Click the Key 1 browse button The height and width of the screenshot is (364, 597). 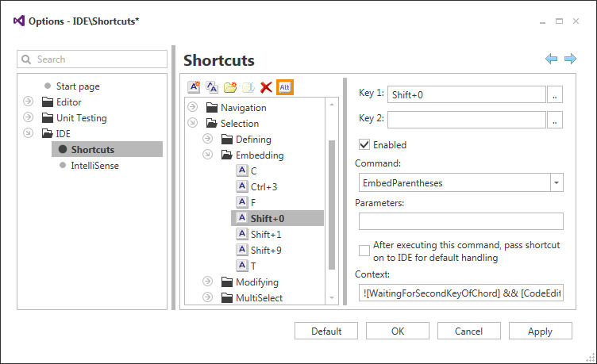[x=556, y=94]
